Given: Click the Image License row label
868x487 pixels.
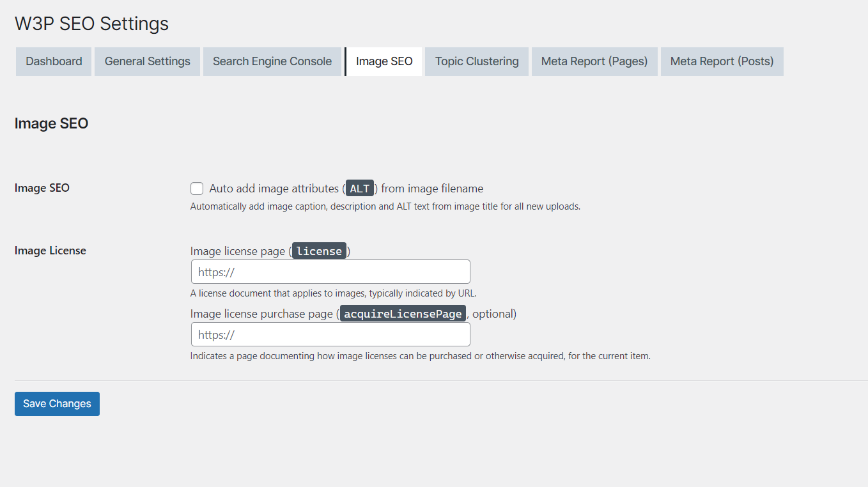Looking at the screenshot, I should pyautogui.click(x=50, y=251).
